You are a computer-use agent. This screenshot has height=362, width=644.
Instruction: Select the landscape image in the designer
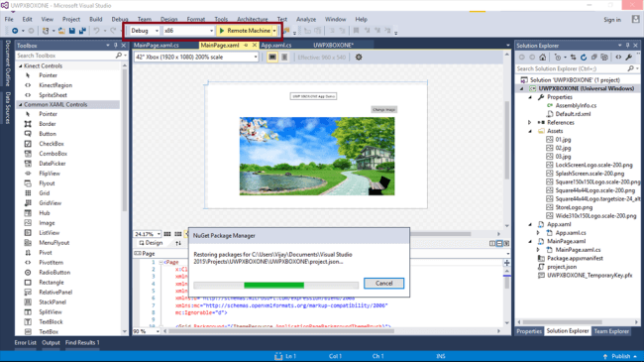[317, 157]
